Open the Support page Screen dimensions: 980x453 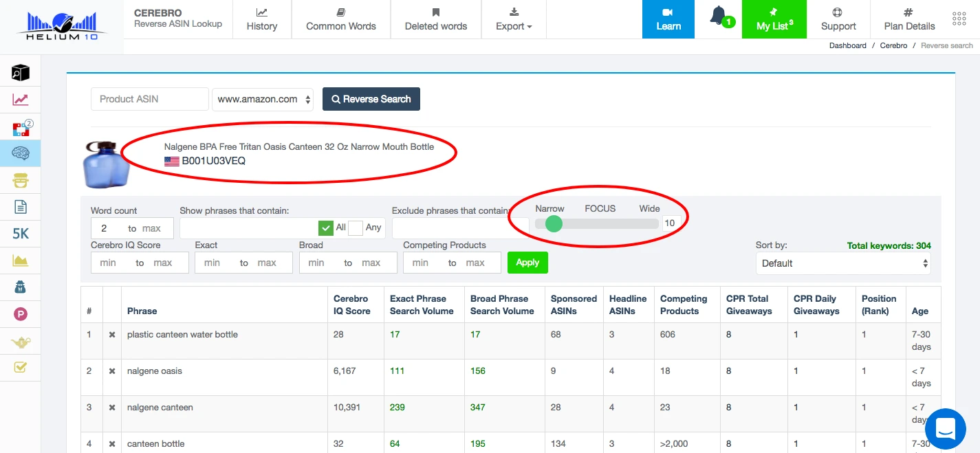click(838, 19)
